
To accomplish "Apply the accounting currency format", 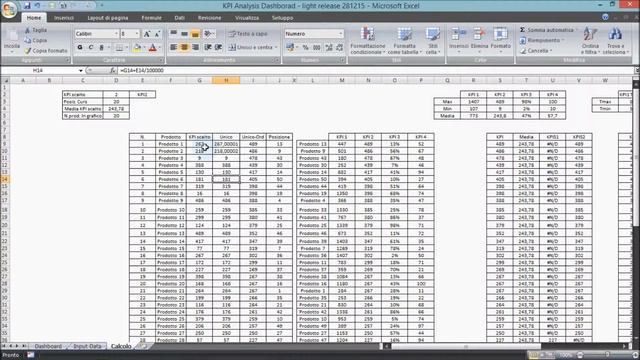I will click(x=290, y=47).
